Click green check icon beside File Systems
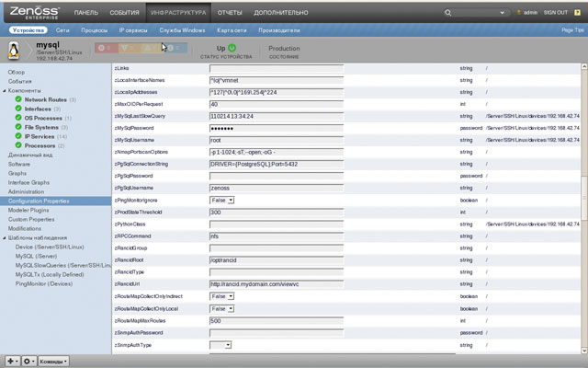The width and height of the screenshot is (588, 368). pos(18,127)
